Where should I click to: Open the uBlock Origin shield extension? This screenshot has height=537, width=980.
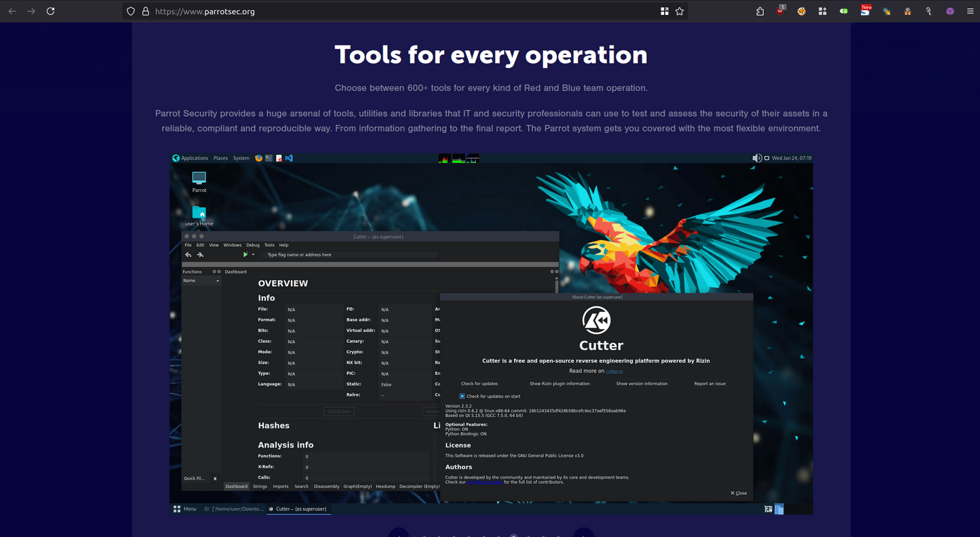pyautogui.click(x=781, y=11)
